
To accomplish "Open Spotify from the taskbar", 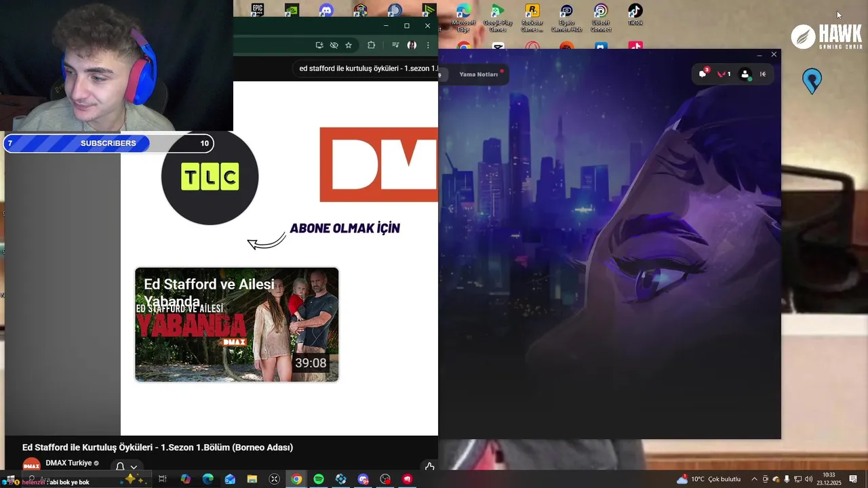I will (x=319, y=479).
